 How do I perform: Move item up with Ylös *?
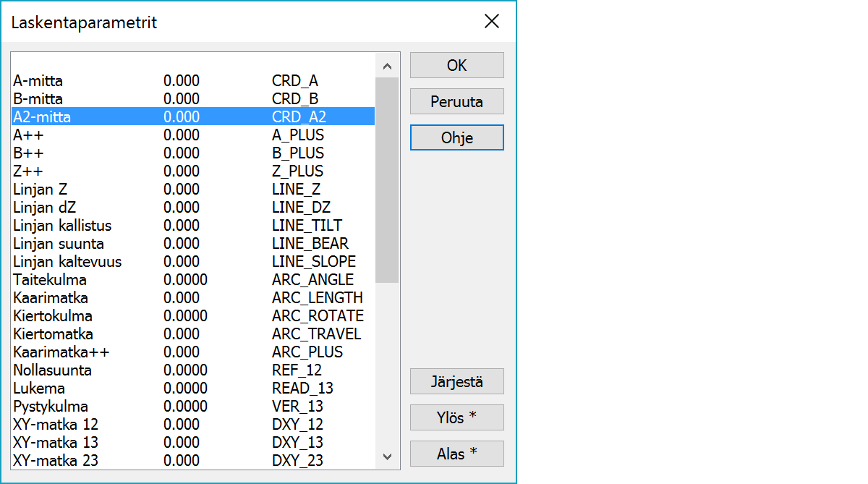point(456,417)
